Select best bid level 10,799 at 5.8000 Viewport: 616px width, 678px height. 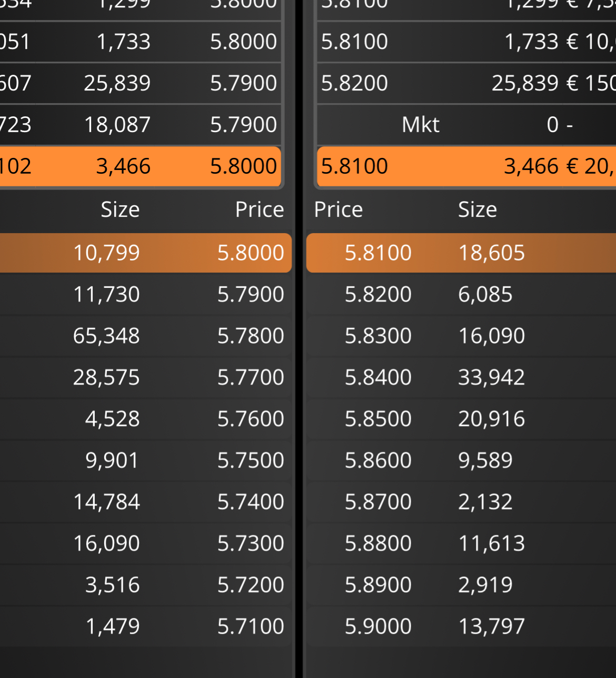[x=146, y=253]
